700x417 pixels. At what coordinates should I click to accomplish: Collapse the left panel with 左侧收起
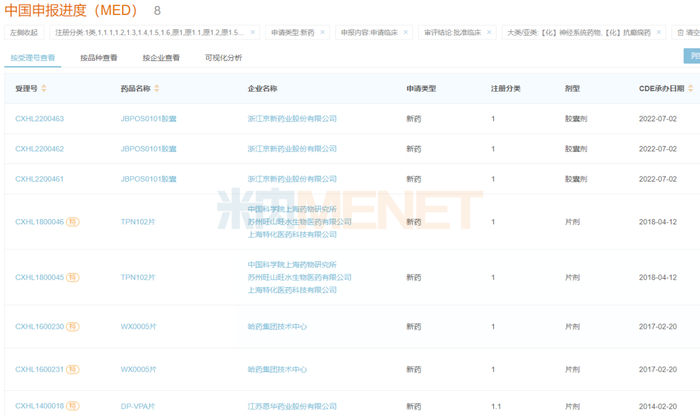pos(24,33)
